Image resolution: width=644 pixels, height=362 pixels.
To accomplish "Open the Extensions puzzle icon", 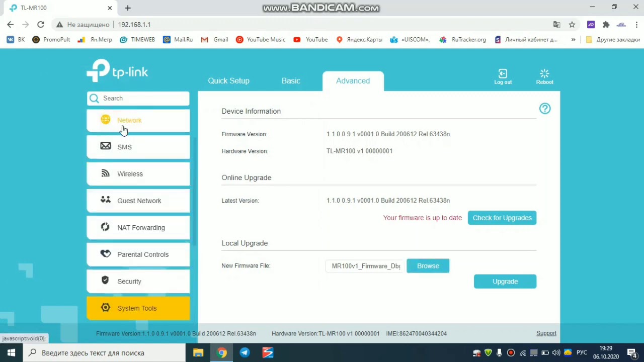I will pos(606,25).
